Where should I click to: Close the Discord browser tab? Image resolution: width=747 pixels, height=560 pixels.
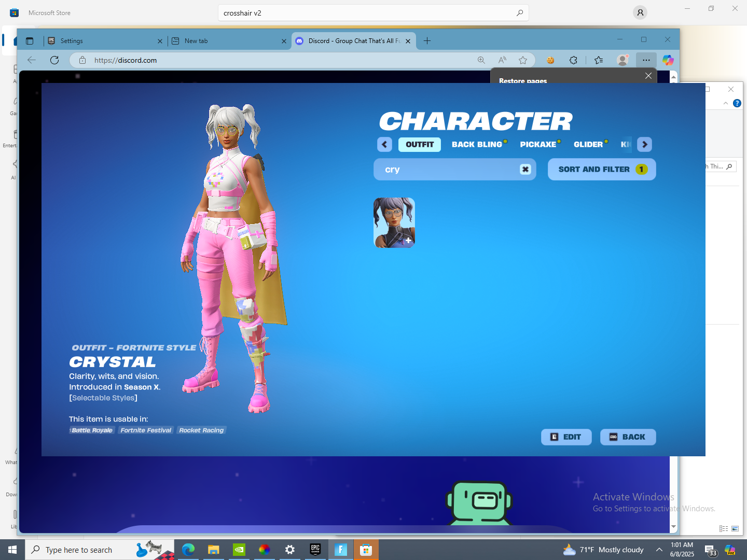click(408, 41)
